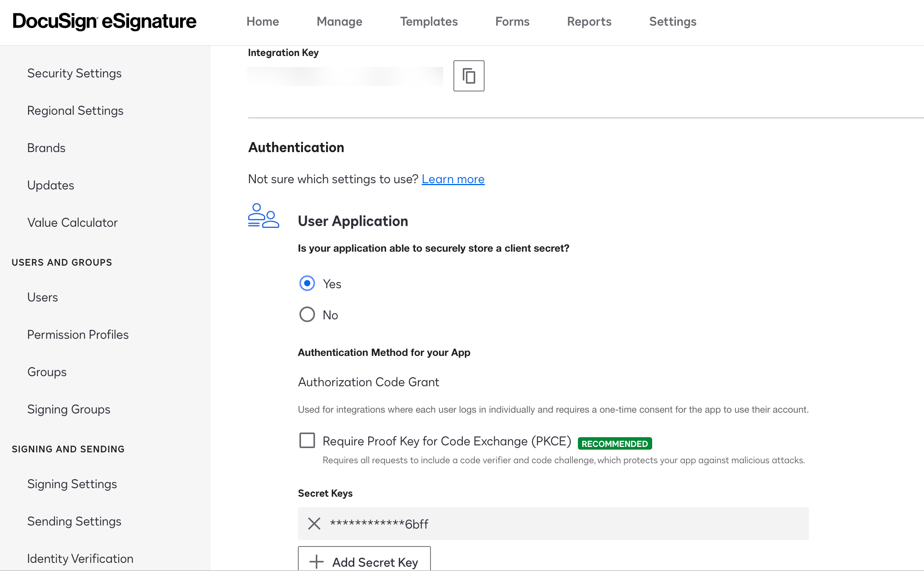Go to the Templates tab
The width and height of the screenshot is (924, 571).
point(429,21)
